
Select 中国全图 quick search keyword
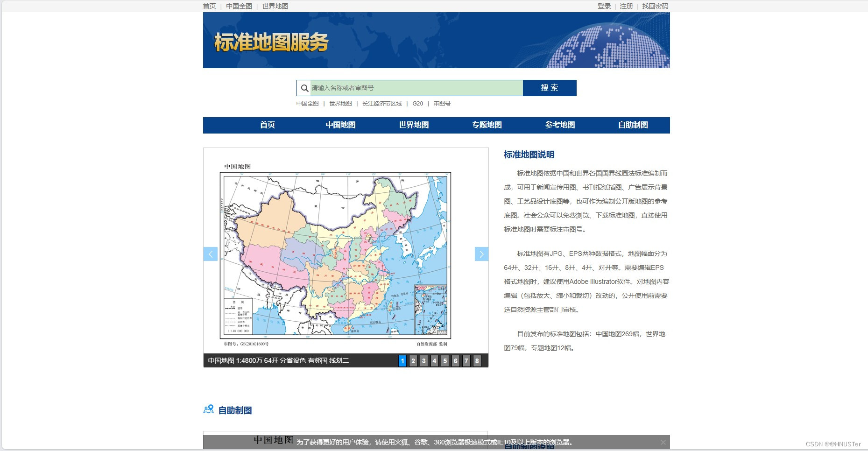(308, 104)
